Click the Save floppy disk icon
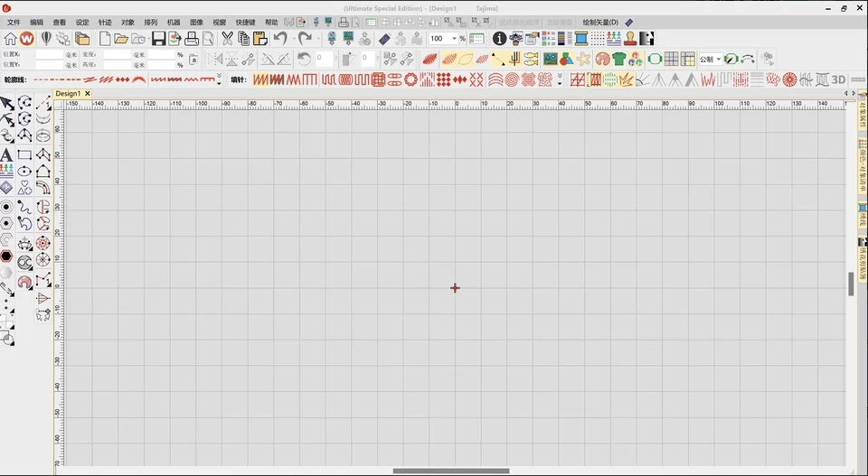The height and width of the screenshot is (476, 868). tap(158, 39)
